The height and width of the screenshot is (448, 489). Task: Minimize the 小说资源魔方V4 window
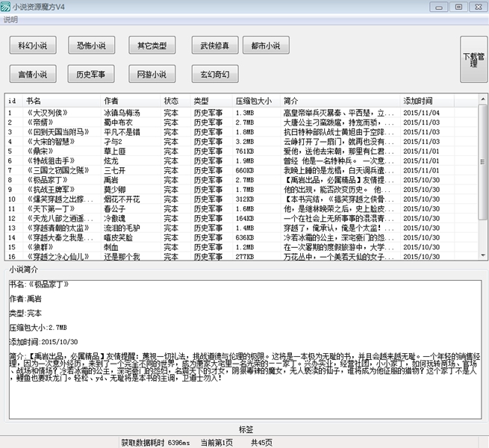coord(439,7)
